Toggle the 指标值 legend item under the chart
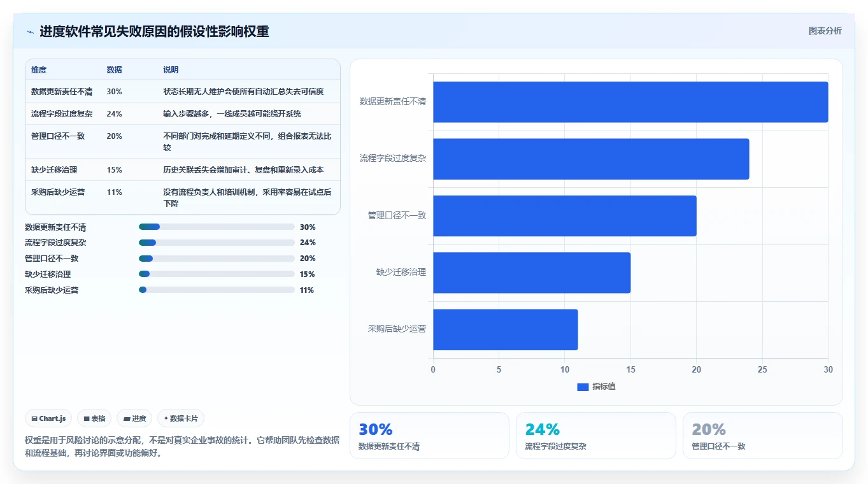This screenshot has width=868, height=484. pyautogui.click(x=596, y=387)
